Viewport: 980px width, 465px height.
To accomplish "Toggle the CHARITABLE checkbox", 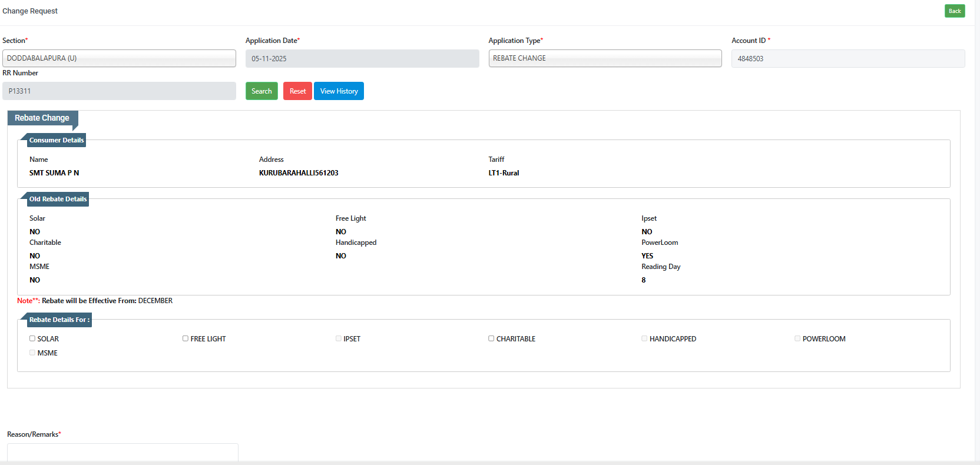I will click(491, 338).
